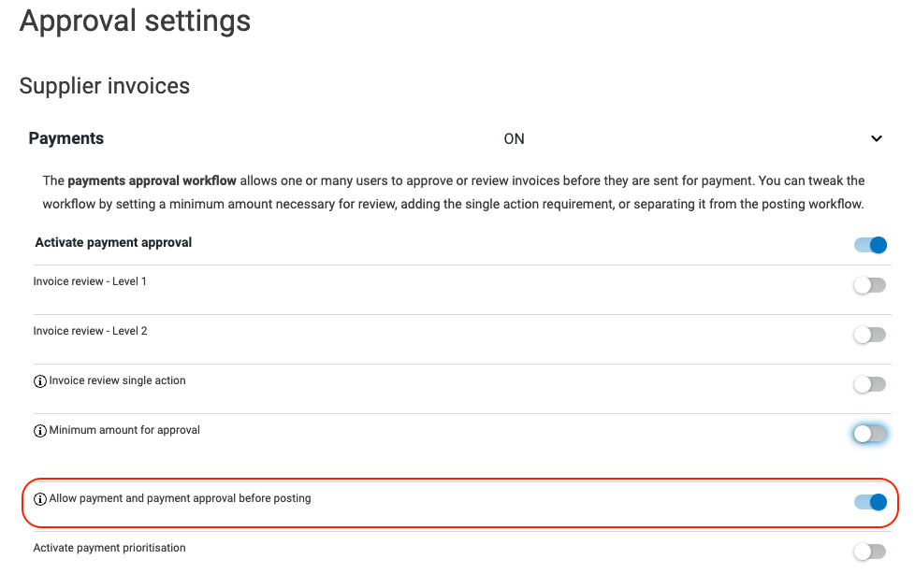Toggle Invoice review single action on
Viewport: 915px width, 588px height.
click(x=870, y=384)
